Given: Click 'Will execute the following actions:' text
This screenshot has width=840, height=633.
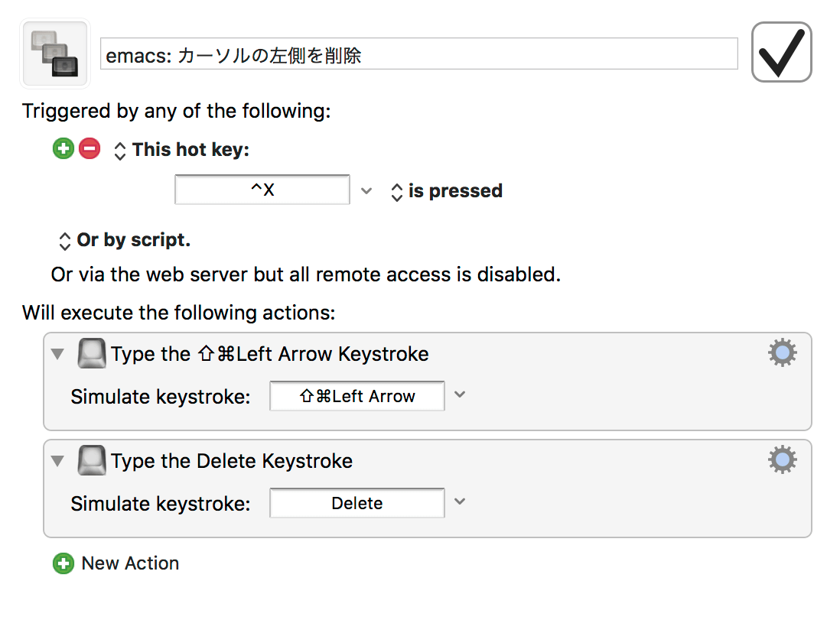Looking at the screenshot, I should pos(179,313).
